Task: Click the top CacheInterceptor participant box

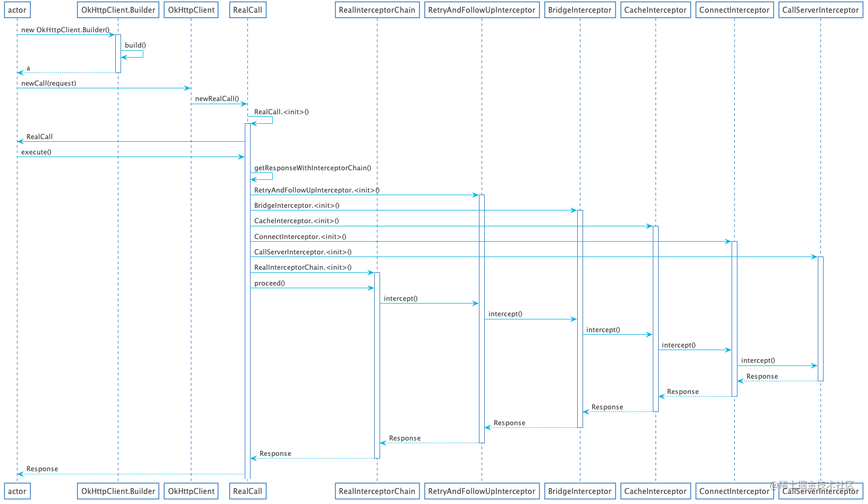Action: [655, 10]
